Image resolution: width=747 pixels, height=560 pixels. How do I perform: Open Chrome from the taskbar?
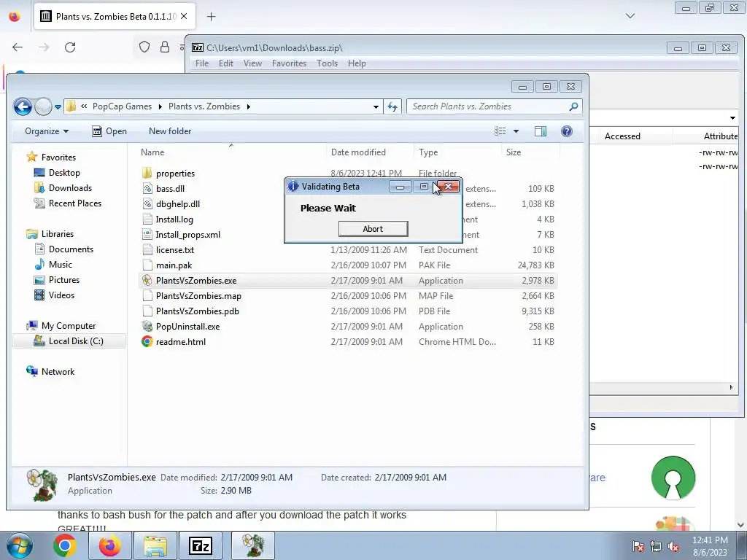point(65,545)
